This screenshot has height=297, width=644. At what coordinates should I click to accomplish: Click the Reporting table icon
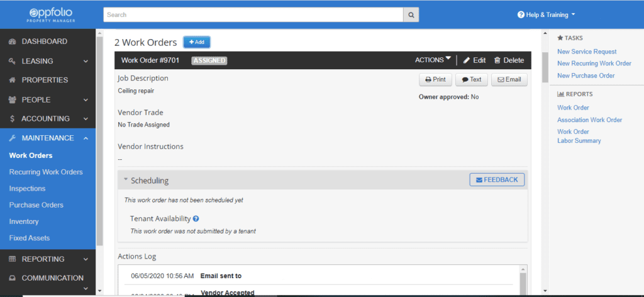(x=13, y=259)
